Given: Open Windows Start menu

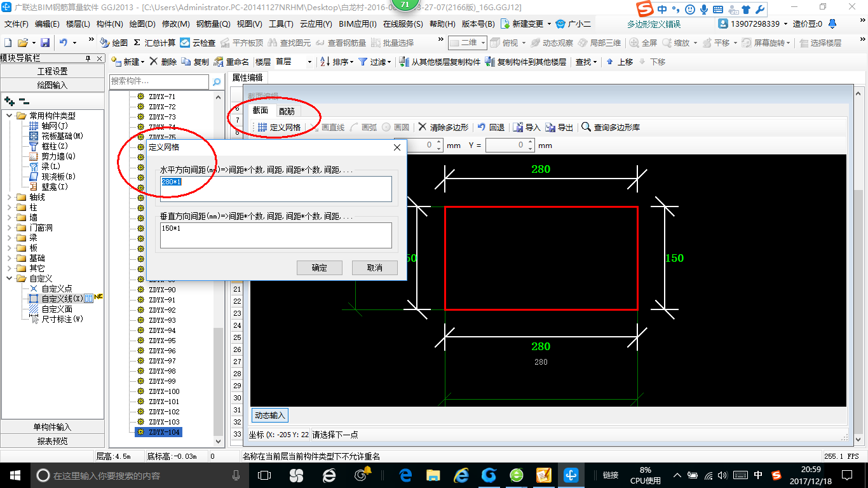Looking at the screenshot, I should (x=15, y=475).
